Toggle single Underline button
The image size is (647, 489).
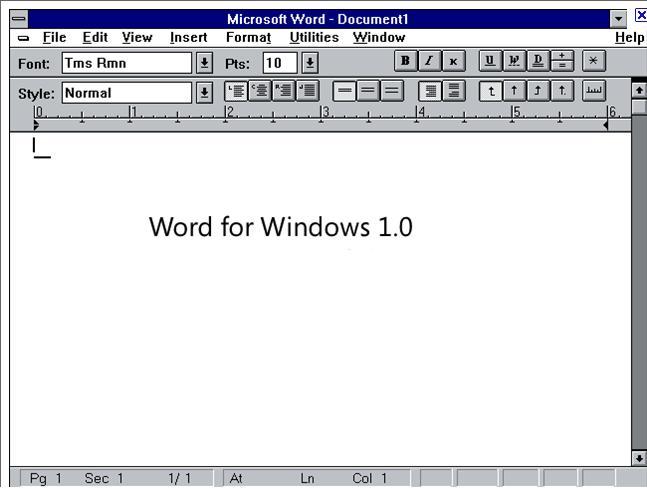tap(490, 61)
